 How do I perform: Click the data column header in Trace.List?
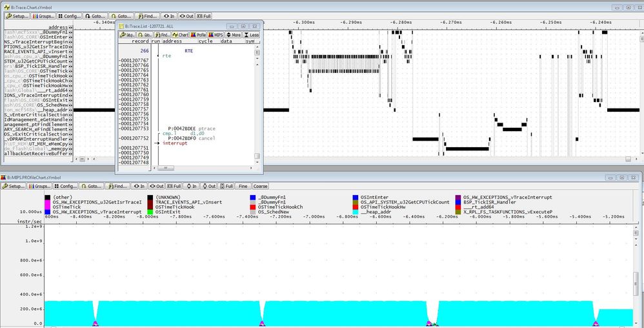226,41
